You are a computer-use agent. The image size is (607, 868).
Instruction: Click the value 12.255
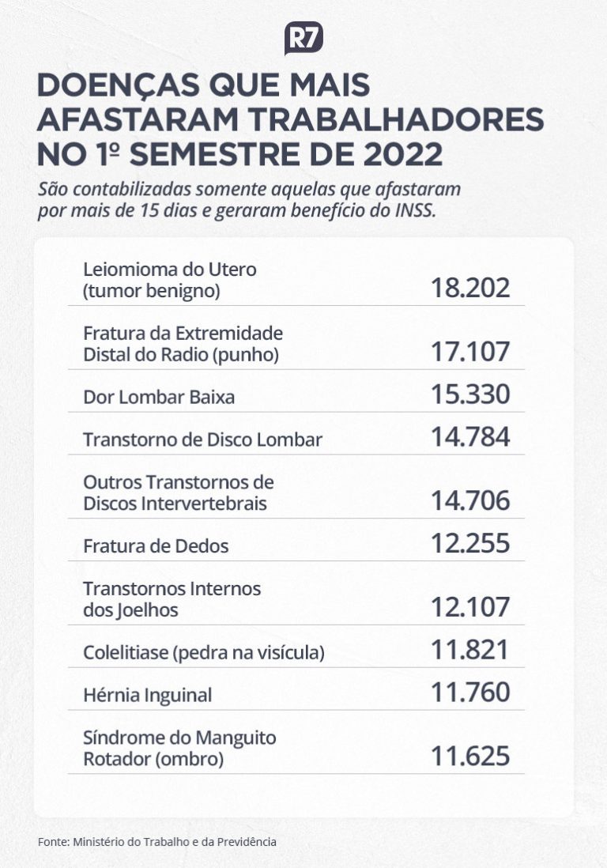pos(470,543)
